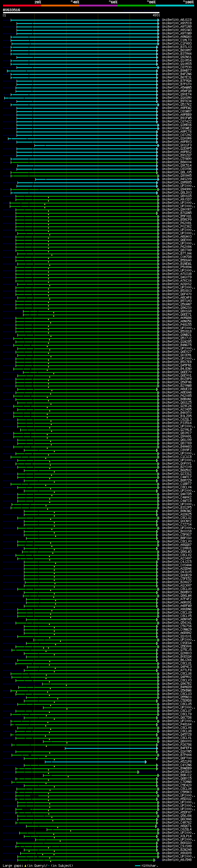197x868 pixels.
Task: Click hit label UniRef100_B4FZN6
Action: 177,74
